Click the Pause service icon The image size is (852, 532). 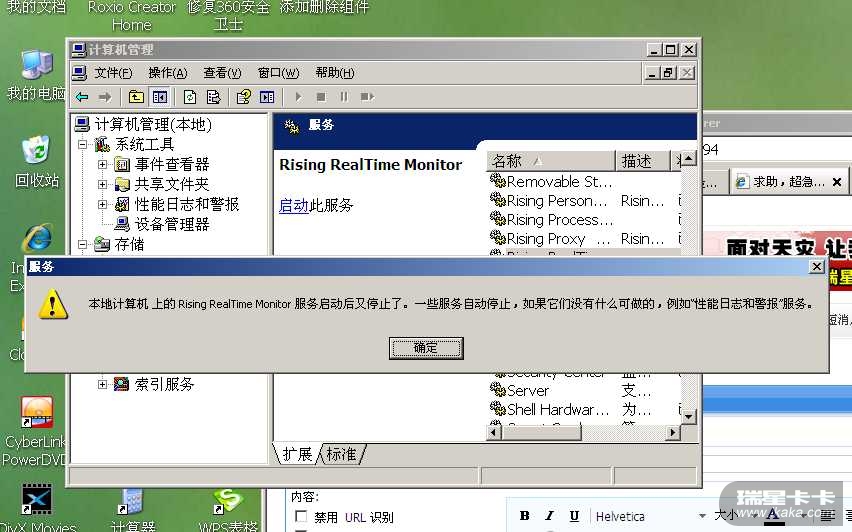pyautogui.click(x=344, y=97)
